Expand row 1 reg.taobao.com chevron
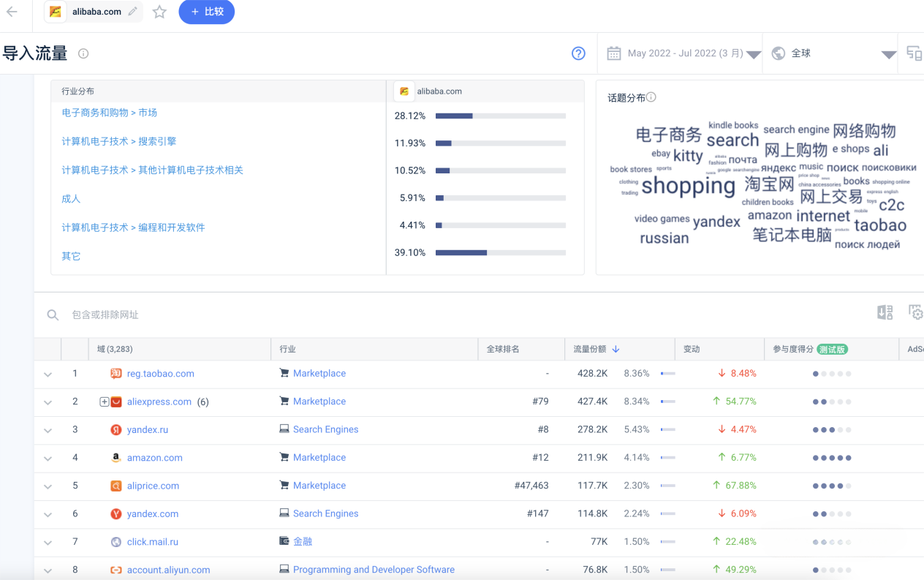This screenshot has height=580, width=924. [48, 374]
